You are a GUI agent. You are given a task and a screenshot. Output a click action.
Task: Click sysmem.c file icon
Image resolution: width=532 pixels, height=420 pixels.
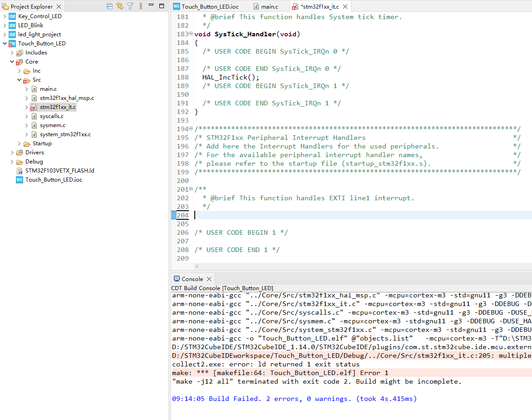[x=34, y=125]
